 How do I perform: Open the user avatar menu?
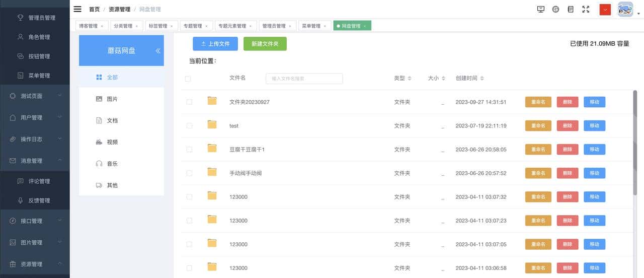625,10
